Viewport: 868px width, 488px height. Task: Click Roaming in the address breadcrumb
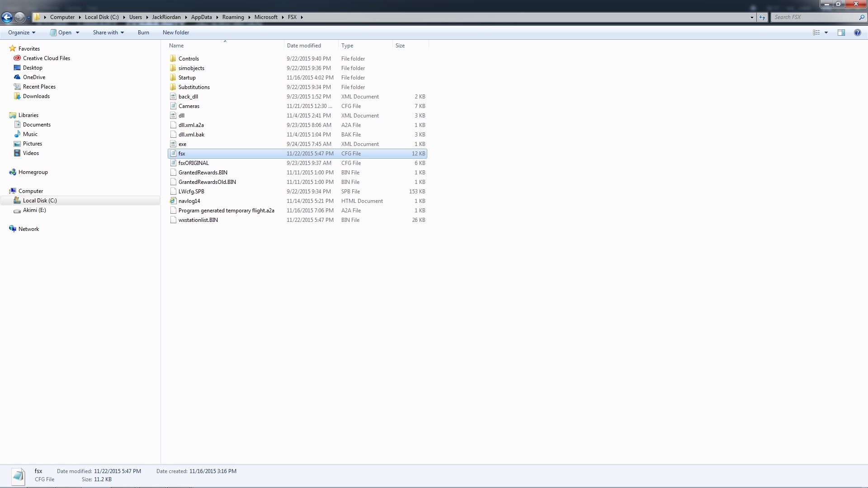click(x=233, y=17)
